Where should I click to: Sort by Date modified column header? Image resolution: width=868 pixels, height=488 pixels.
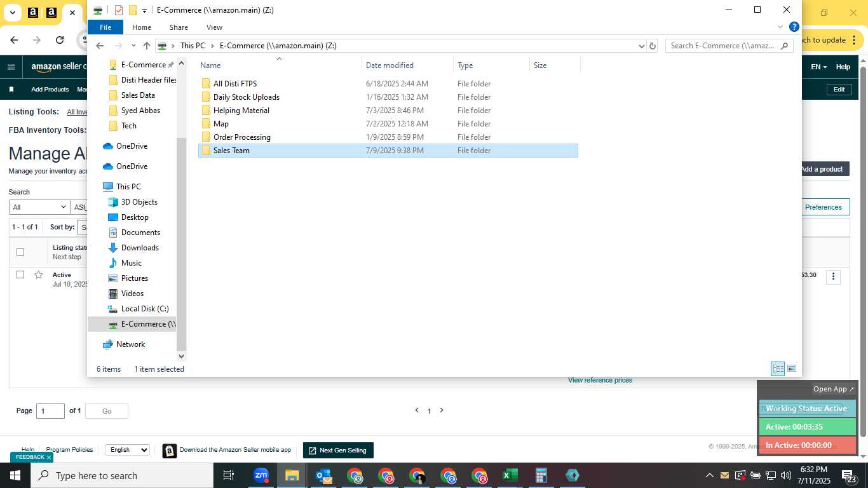point(407,65)
